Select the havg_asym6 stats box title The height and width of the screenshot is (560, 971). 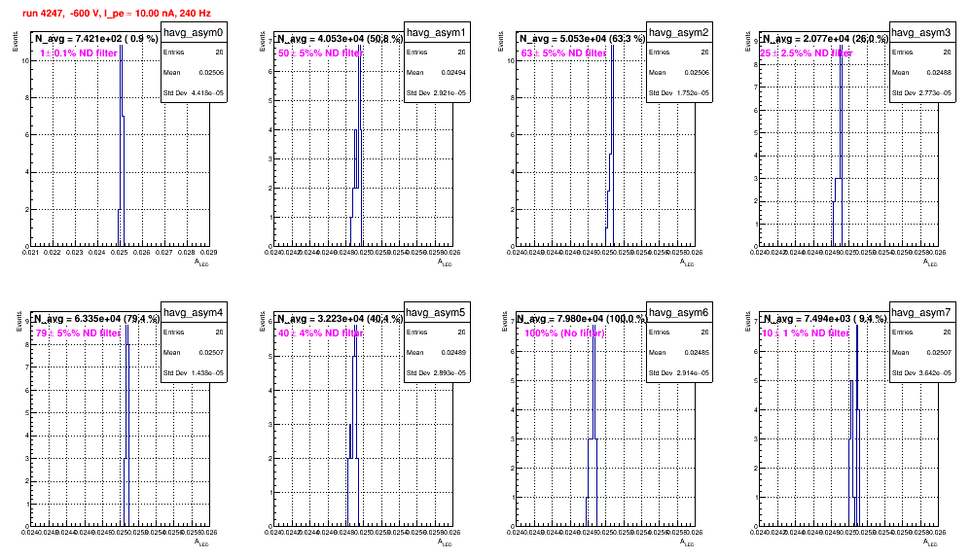pos(679,312)
